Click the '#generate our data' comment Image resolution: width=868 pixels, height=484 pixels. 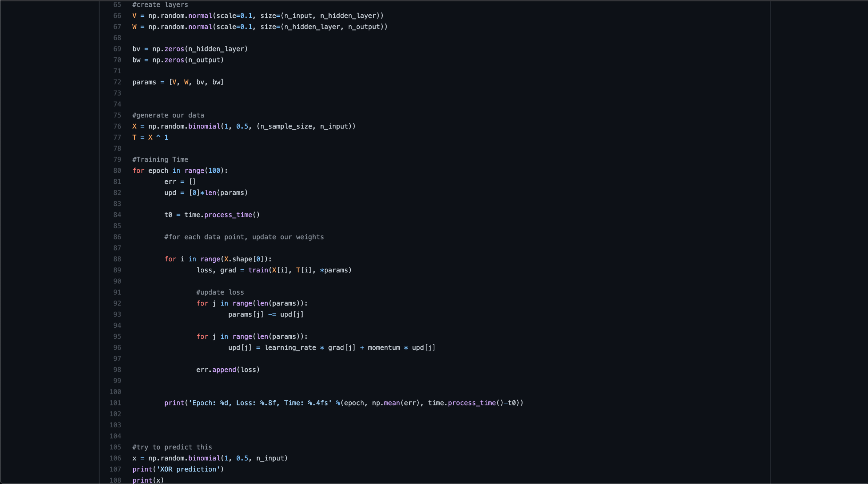tap(168, 115)
